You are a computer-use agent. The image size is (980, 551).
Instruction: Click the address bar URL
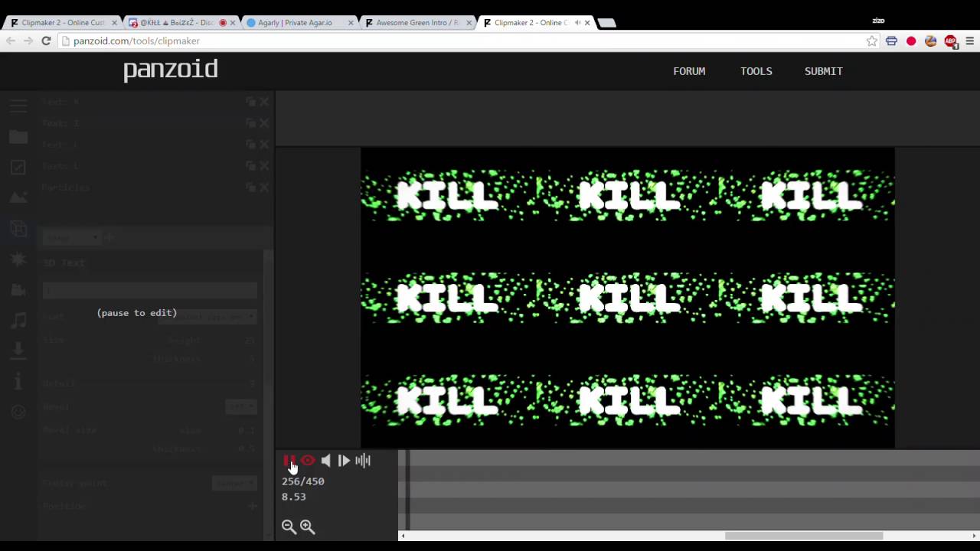136,41
